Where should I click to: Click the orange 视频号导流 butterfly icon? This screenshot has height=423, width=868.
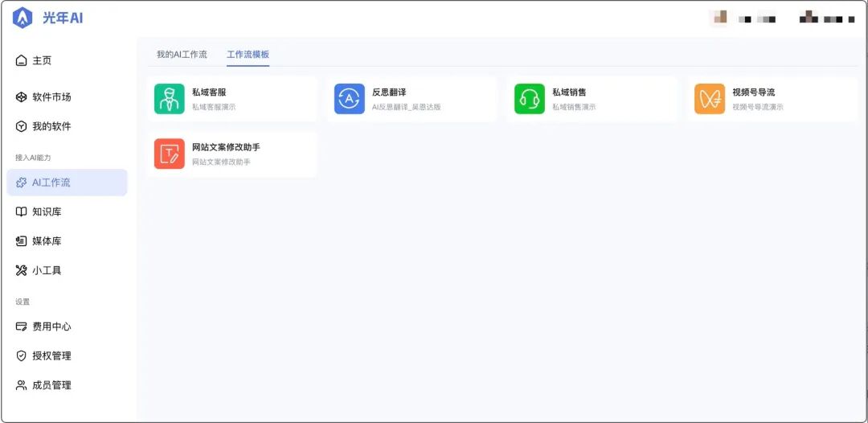point(710,99)
